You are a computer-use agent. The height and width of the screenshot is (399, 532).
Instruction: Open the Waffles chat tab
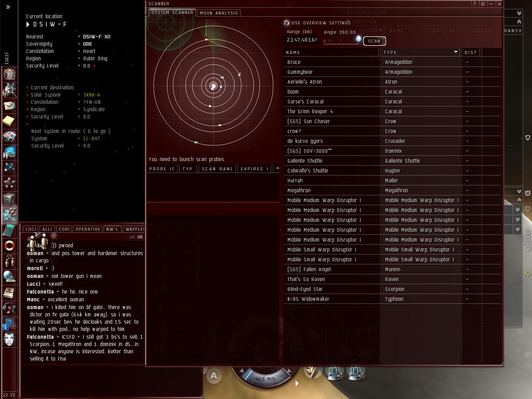click(135, 229)
